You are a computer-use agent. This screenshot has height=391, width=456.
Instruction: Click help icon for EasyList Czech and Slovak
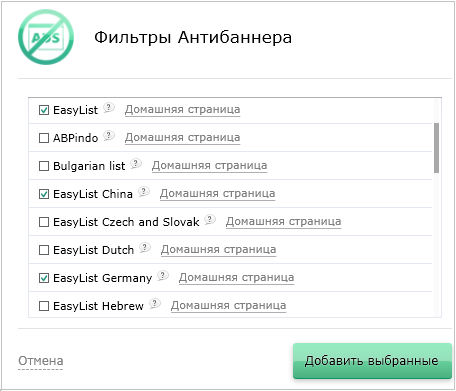point(210,220)
